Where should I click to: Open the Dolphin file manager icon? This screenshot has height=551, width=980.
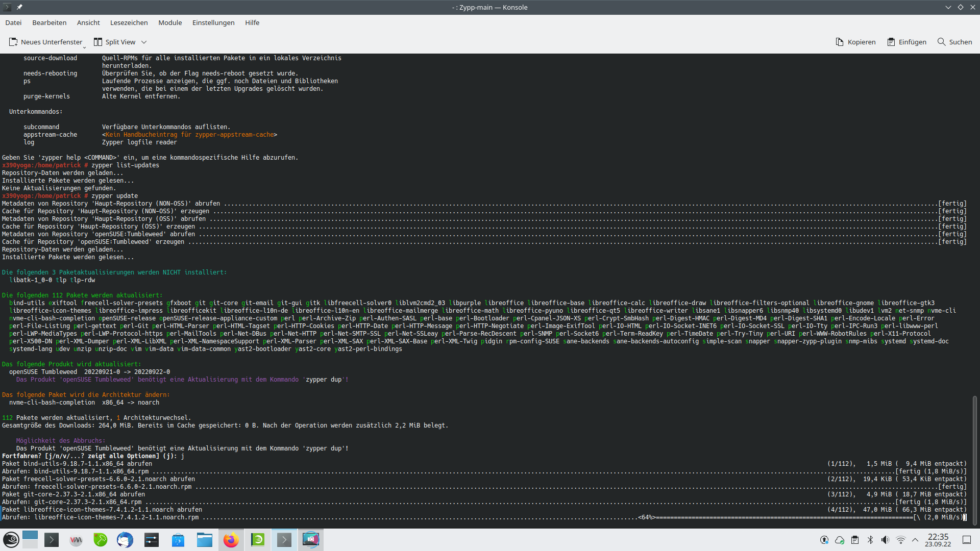pyautogui.click(x=205, y=540)
